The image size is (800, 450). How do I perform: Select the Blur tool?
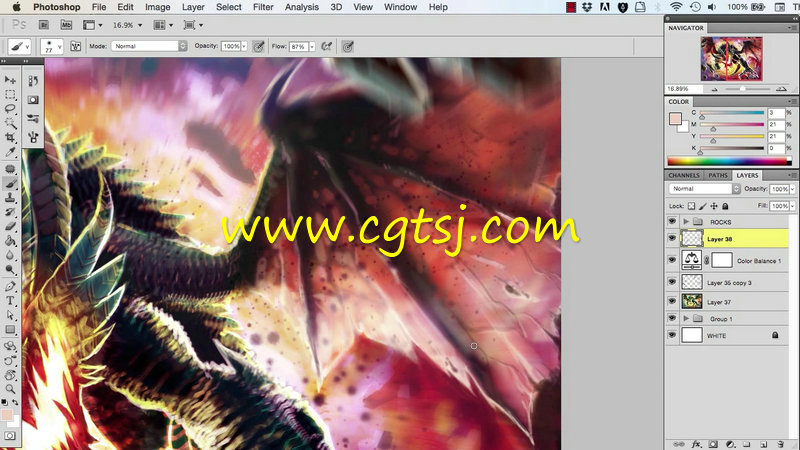click(x=10, y=255)
